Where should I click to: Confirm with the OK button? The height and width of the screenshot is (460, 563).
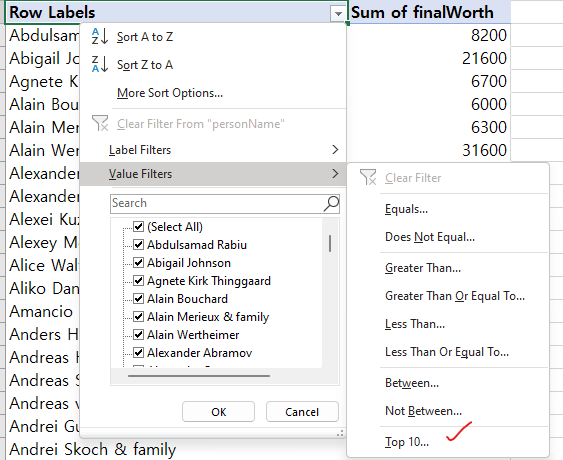[218, 412]
